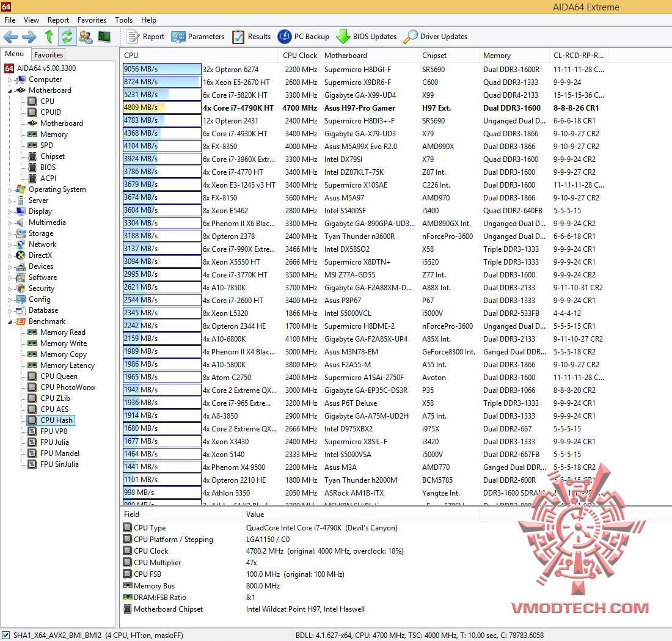Open the View menu
This screenshot has width=672, height=641.
point(31,20)
